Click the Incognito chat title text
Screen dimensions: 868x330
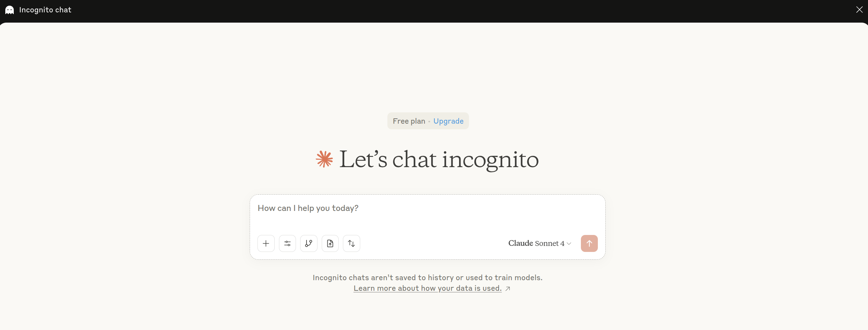click(45, 10)
